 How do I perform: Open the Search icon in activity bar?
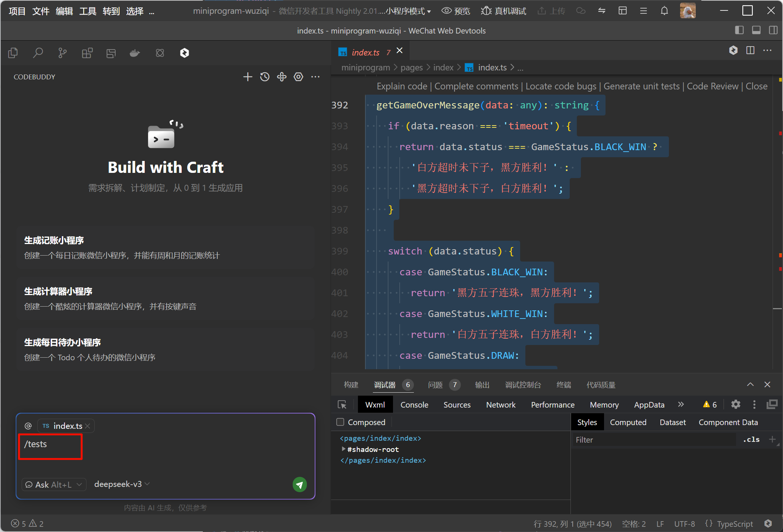click(38, 53)
